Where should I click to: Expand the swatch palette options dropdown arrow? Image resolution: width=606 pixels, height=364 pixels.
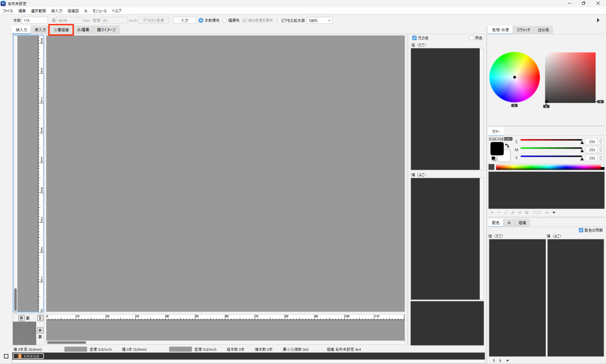(x=554, y=213)
